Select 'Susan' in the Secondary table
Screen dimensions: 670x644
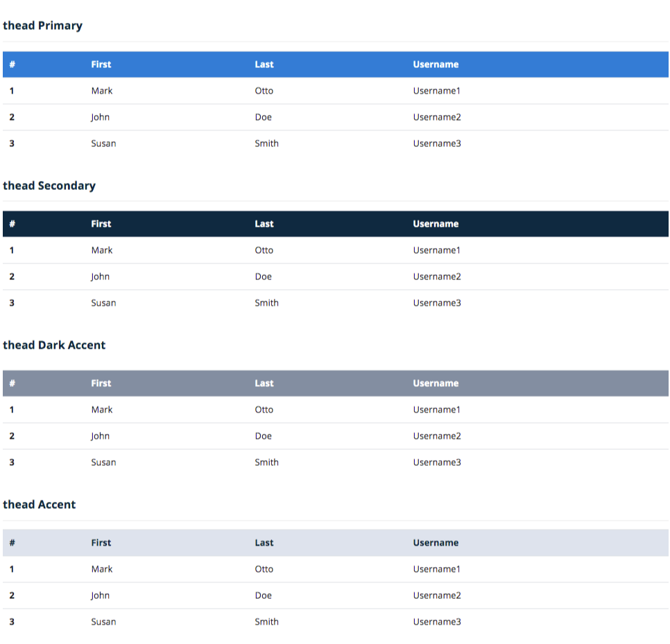tap(103, 303)
